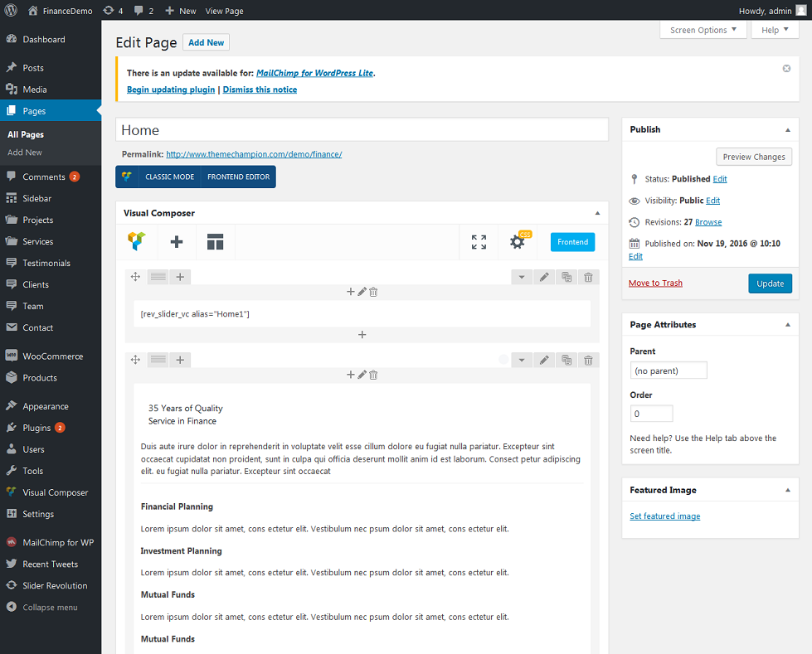This screenshot has width=812, height=654.
Task: Edit the second row with its pencil icon
Action: pyautogui.click(x=544, y=360)
